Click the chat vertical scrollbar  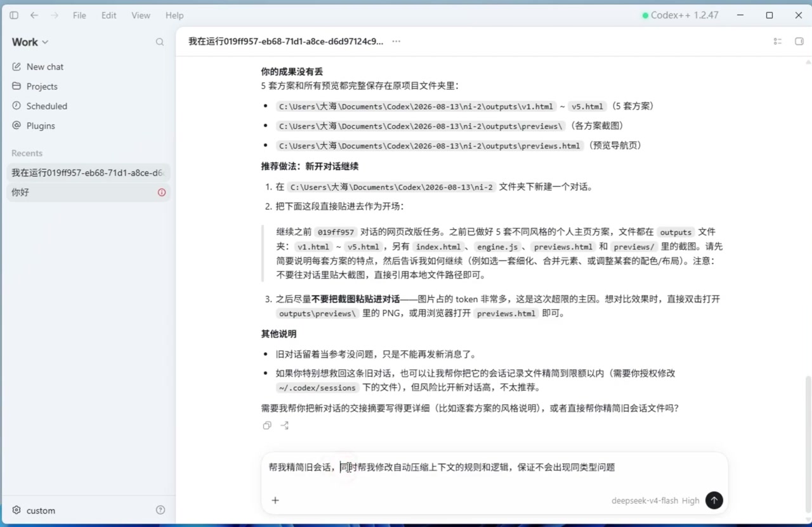[x=808, y=444]
